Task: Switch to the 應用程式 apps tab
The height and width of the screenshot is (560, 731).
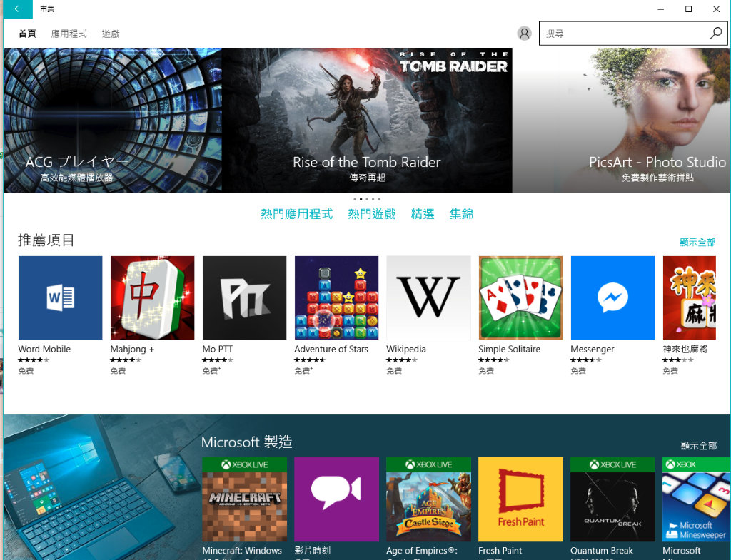Action: [x=69, y=34]
